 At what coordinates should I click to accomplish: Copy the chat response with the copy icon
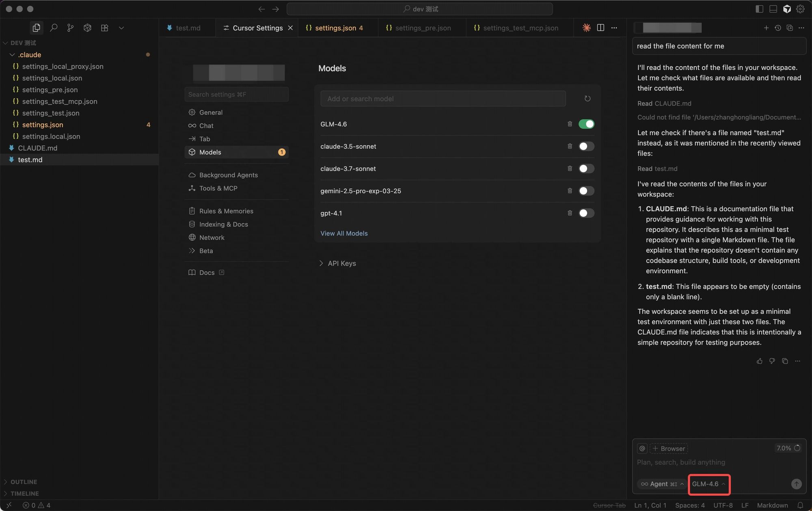(x=785, y=361)
